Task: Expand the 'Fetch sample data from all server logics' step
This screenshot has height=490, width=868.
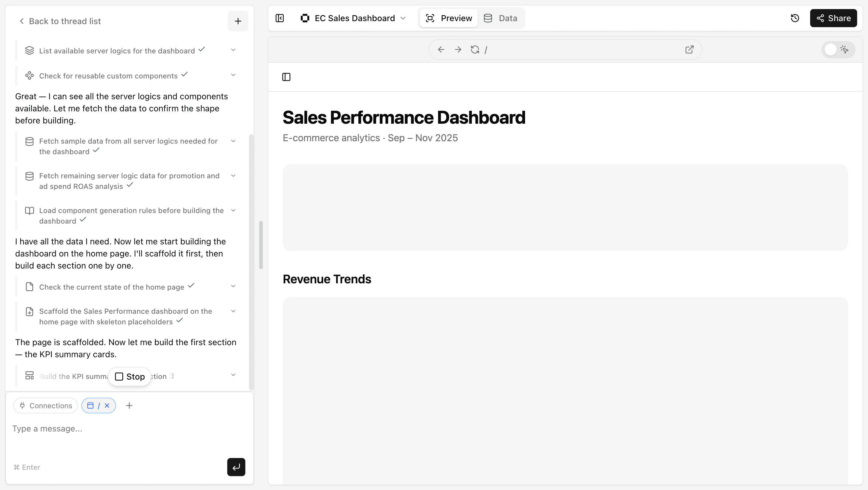Action: click(233, 141)
